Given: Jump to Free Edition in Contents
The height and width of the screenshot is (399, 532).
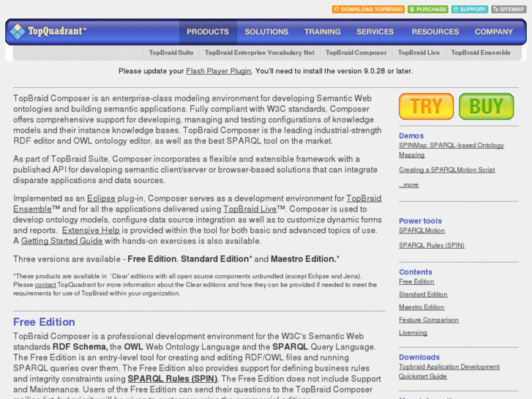Looking at the screenshot, I should click(416, 282).
